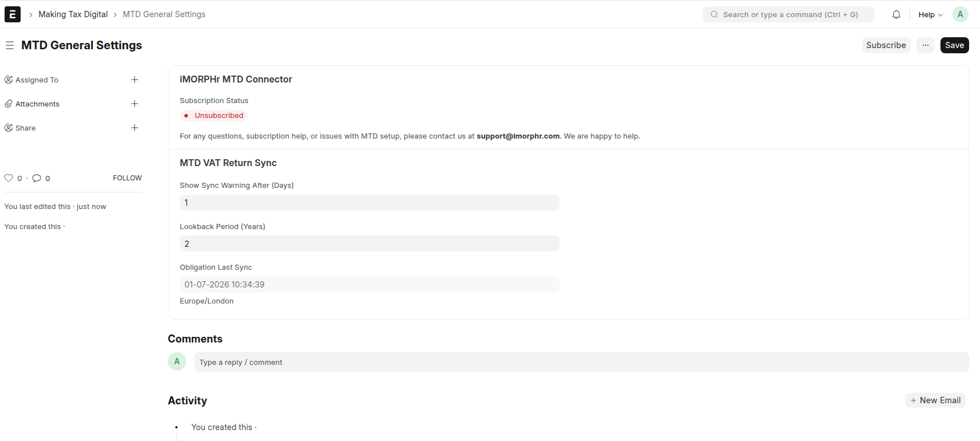Screen dimensions: 980x441
Task: Open the comments count speech bubble icon
Action: 37,178
